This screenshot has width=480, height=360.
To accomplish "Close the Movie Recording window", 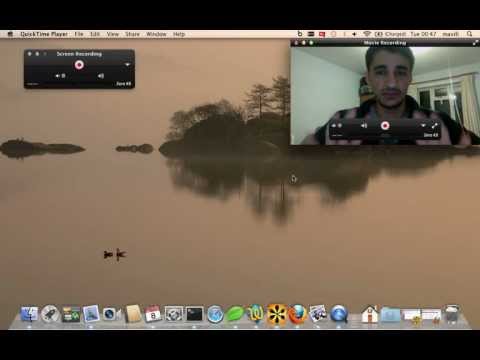I will tap(296, 43).
